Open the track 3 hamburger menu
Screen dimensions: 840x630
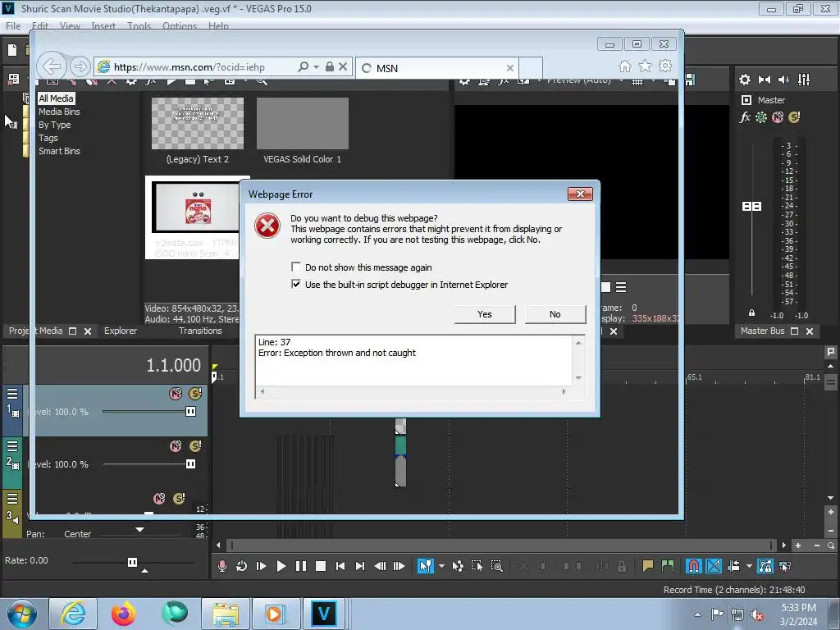12,499
